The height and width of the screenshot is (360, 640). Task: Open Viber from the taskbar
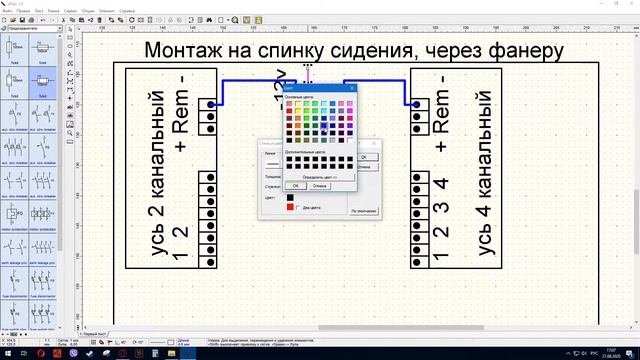tap(73, 353)
